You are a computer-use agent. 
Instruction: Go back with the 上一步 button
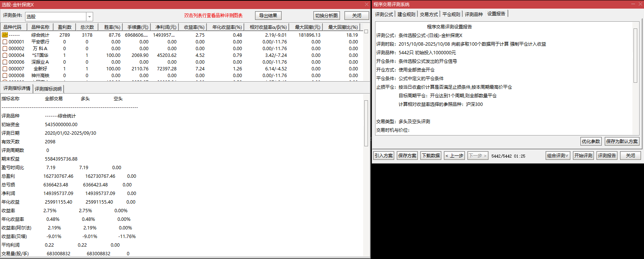point(454,156)
